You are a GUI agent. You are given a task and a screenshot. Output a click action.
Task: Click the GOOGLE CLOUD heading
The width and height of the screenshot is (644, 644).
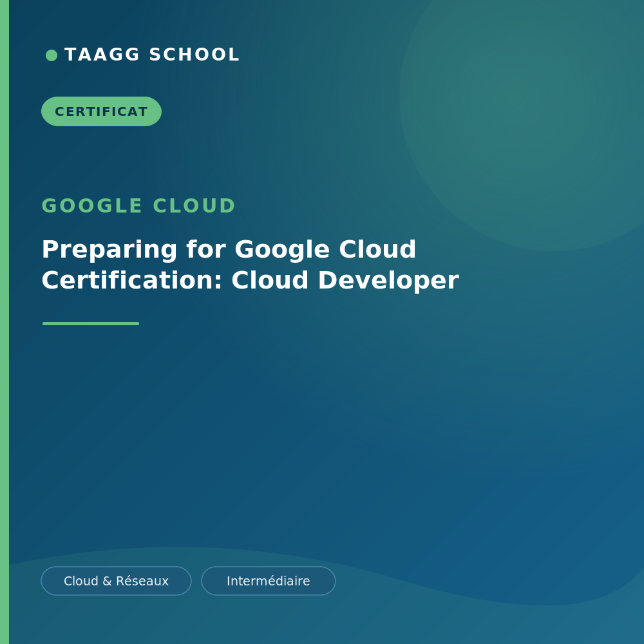pyautogui.click(x=138, y=206)
